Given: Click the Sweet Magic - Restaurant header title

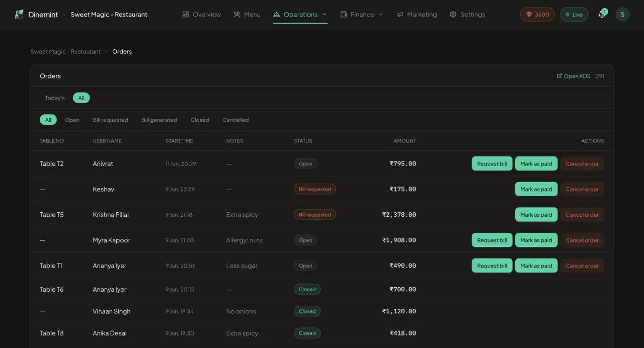Looking at the screenshot, I should (x=109, y=15).
